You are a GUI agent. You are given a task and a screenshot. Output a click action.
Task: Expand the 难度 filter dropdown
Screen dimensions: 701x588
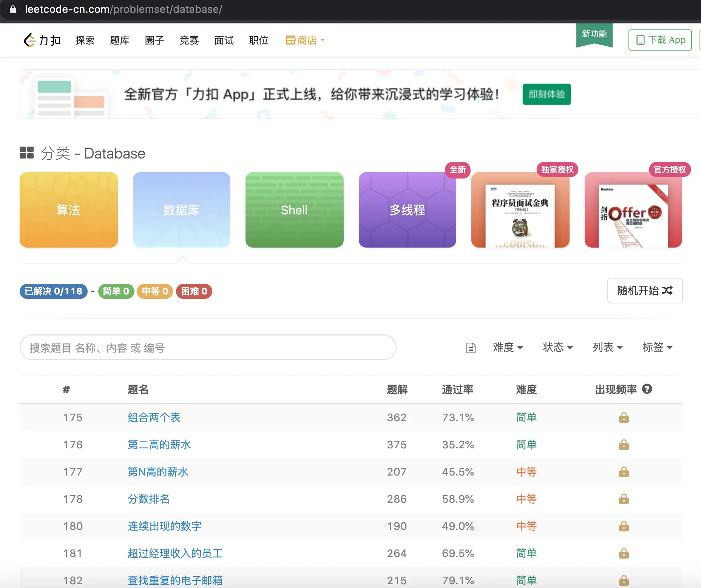click(508, 347)
